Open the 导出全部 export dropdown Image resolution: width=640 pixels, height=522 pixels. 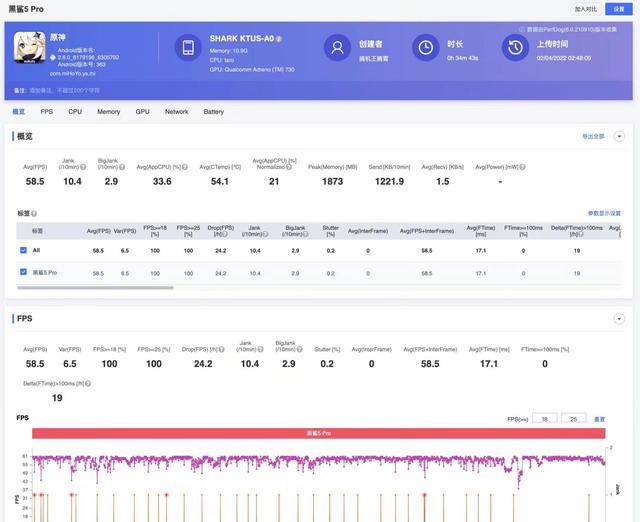595,136
